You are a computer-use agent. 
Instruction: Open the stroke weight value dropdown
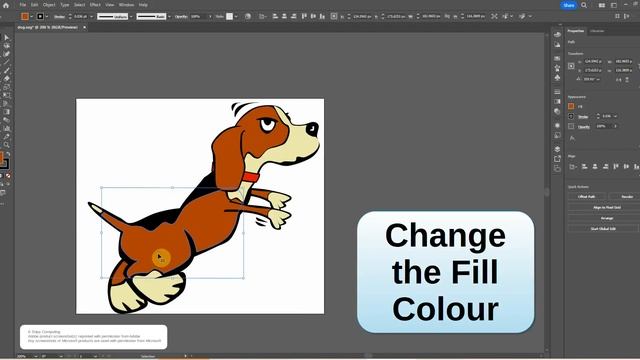[x=91, y=16]
